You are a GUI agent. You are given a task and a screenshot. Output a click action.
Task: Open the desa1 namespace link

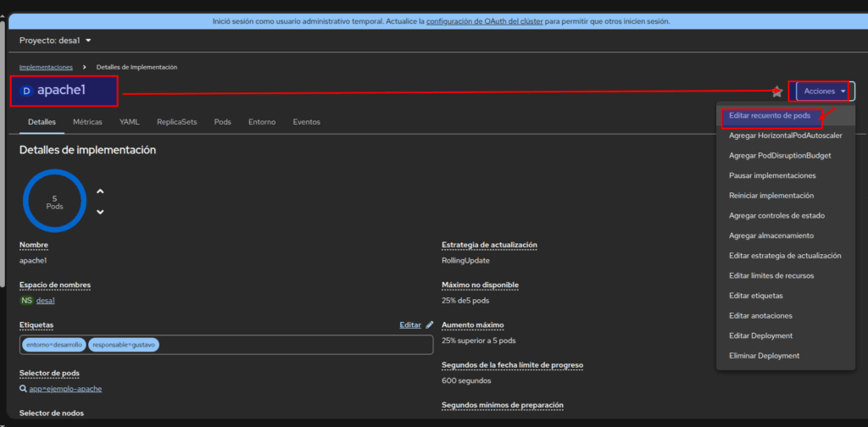(x=46, y=300)
